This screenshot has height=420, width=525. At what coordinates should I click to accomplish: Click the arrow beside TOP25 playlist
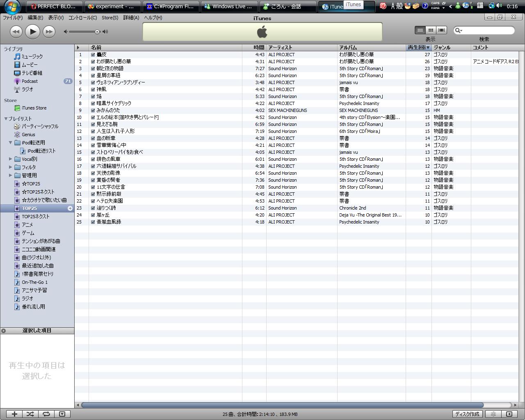pyautogui.click(x=70, y=208)
